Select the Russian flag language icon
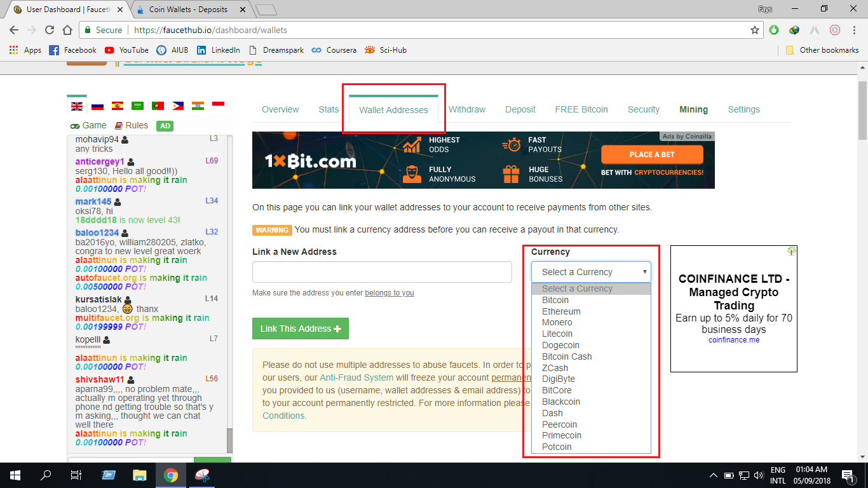The width and height of the screenshot is (868, 488). pyautogui.click(x=97, y=106)
